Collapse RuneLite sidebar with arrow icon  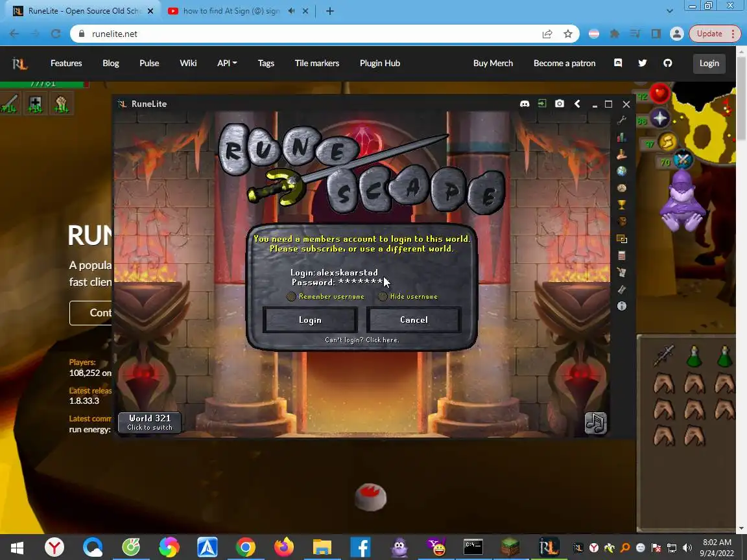pos(577,103)
